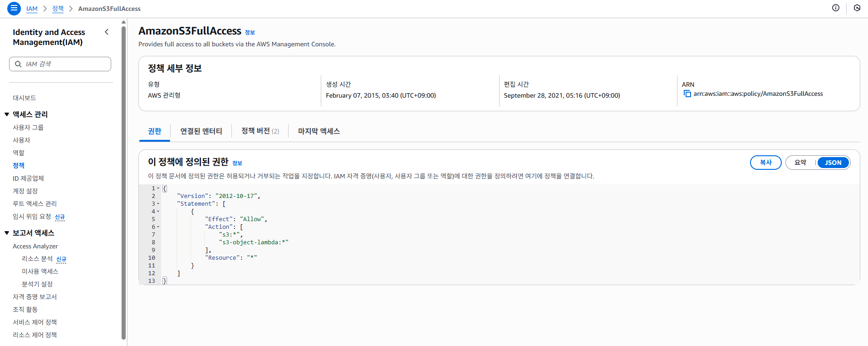Fold the statement object at line 4
868x346 pixels.
pyautogui.click(x=158, y=212)
